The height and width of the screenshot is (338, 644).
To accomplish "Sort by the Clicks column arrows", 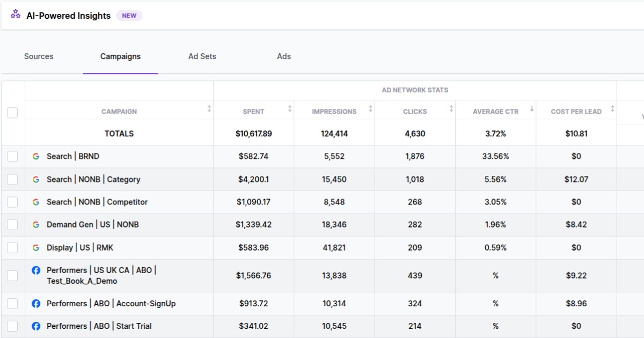I will (451, 109).
